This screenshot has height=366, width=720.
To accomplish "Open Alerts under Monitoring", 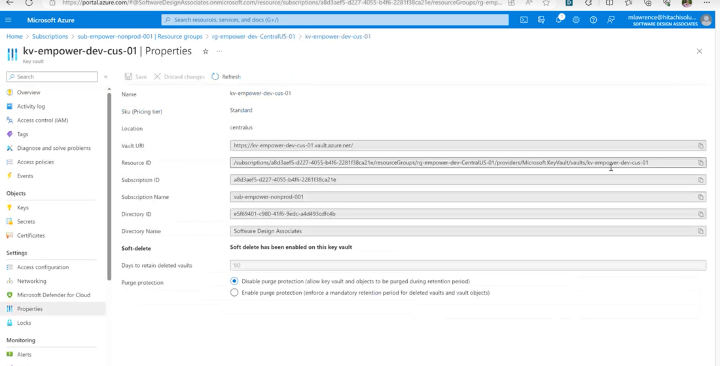I will click(24, 355).
